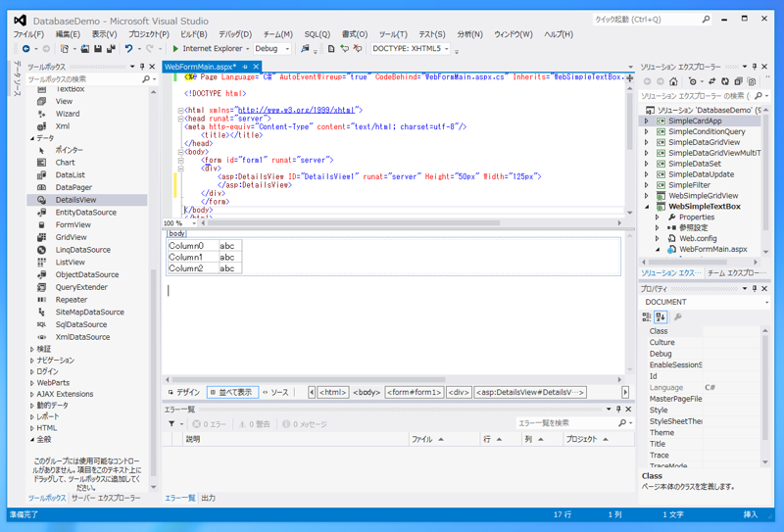Collapse the データ Toolbox group

coord(32,138)
